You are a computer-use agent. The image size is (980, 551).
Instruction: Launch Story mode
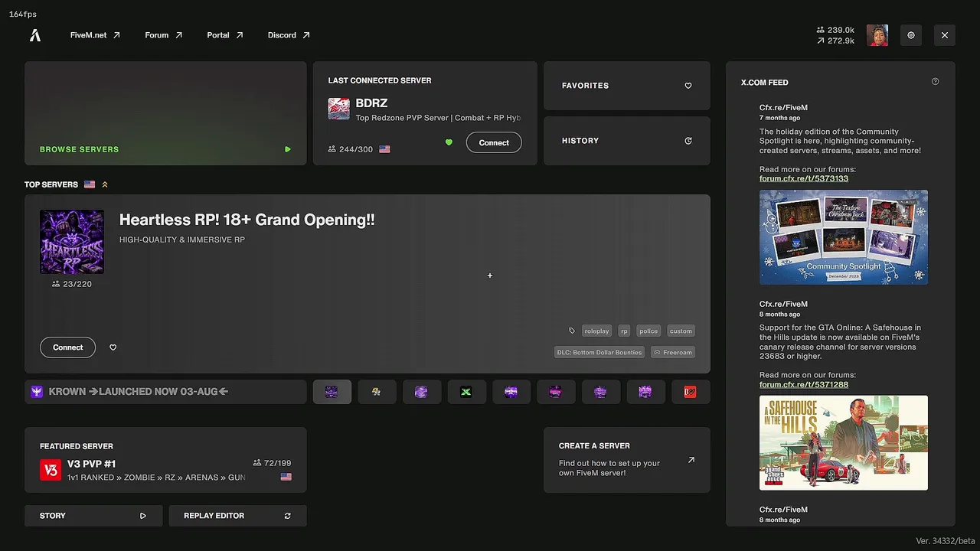click(x=93, y=516)
